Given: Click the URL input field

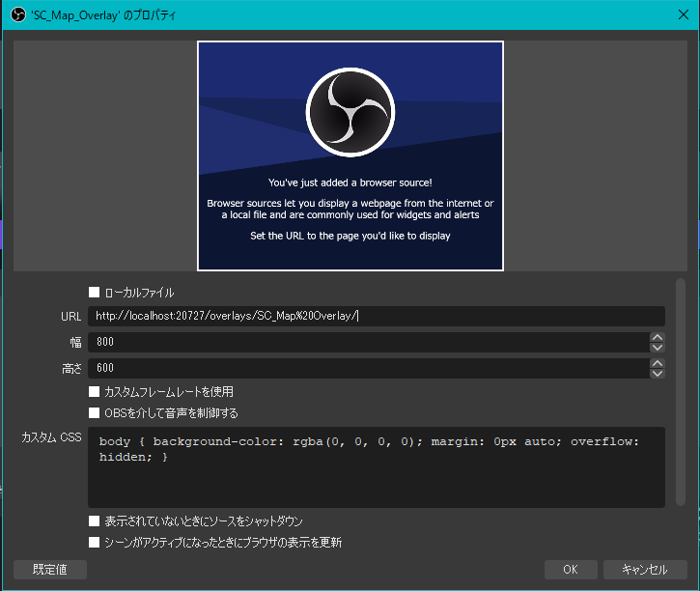Looking at the screenshot, I should tap(377, 316).
